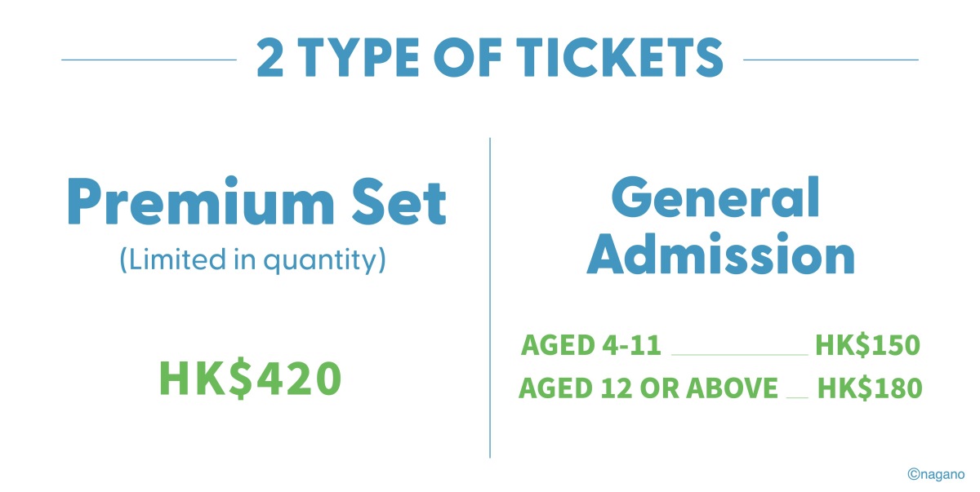This screenshot has width=980, height=492.
Task: Click the HK$150 price
Action: 867,346
